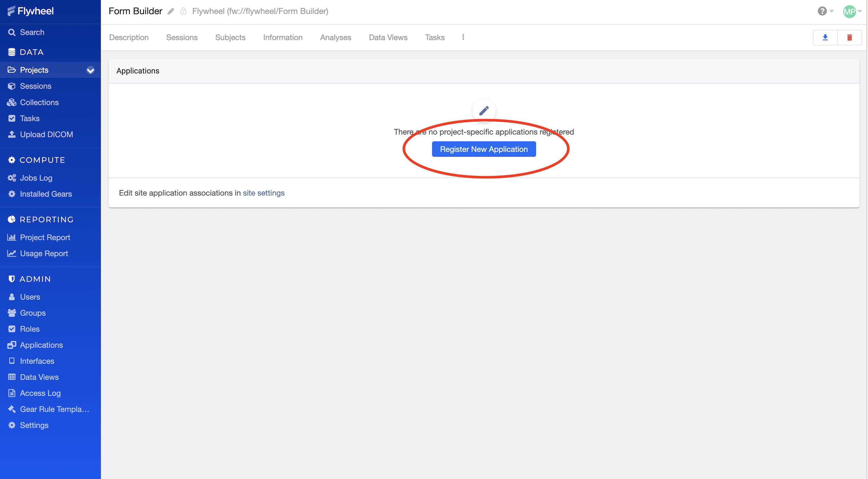Click the Jobs Log gears icon
Viewport: 868px width, 479px height.
(12, 178)
